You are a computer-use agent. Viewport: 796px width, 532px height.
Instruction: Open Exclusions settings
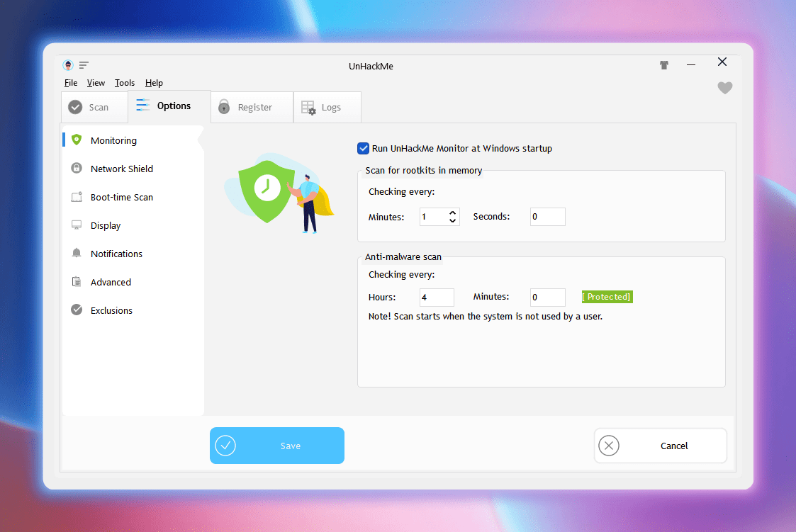pyautogui.click(x=132, y=310)
